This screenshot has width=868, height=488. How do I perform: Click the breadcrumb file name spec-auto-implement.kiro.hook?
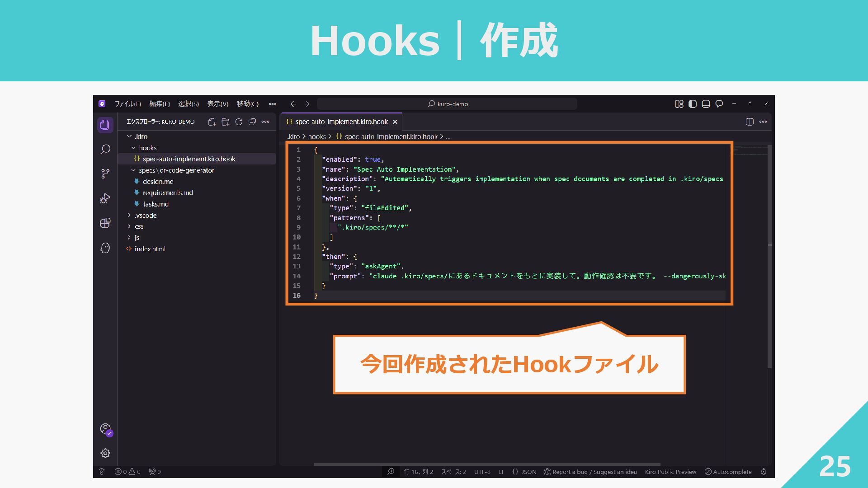click(x=391, y=136)
